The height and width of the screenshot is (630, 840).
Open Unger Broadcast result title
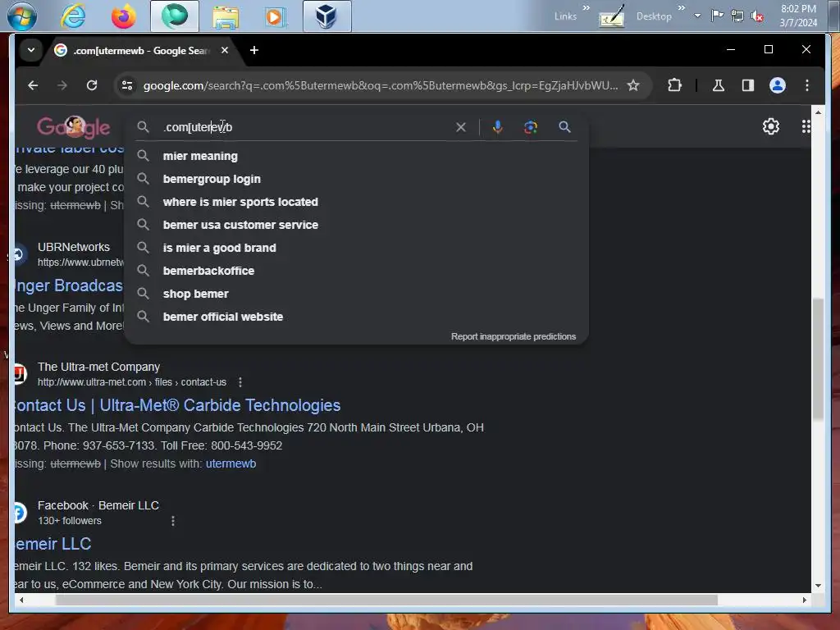point(69,285)
